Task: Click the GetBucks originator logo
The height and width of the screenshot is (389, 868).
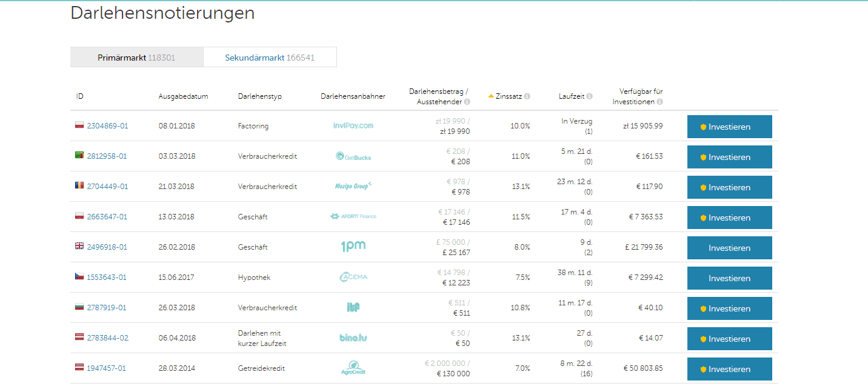Action: click(x=353, y=156)
